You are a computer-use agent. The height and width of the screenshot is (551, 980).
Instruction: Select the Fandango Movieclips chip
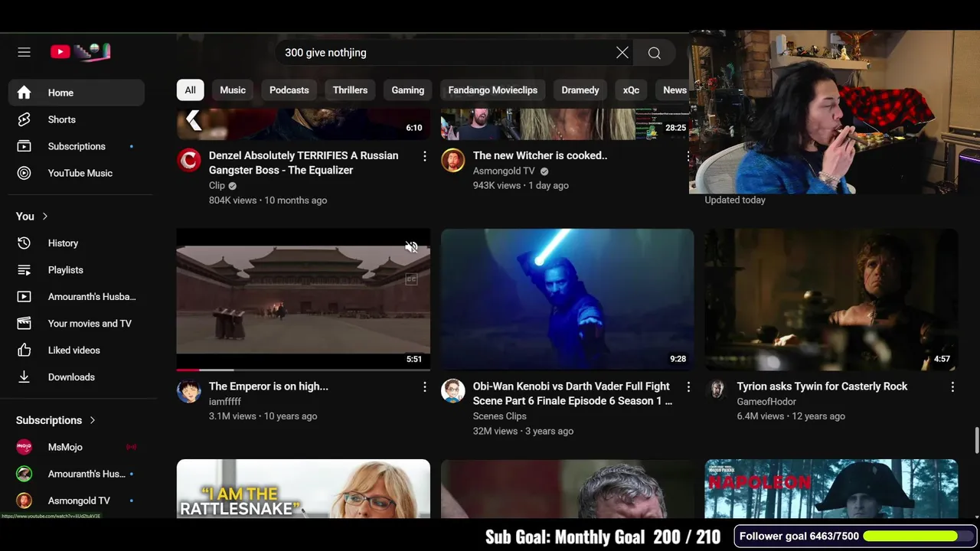point(493,90)
